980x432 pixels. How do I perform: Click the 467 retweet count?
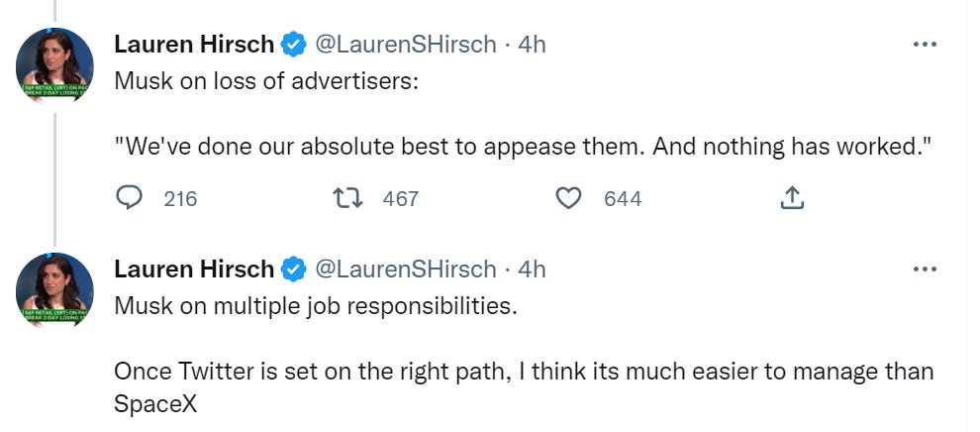[400, 198]
